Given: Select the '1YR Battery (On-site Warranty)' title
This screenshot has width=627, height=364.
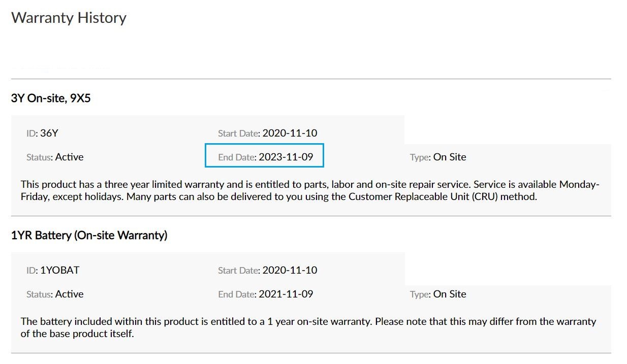Looking at the screenshot, I should pyautogui.click(x=89, y=235).
